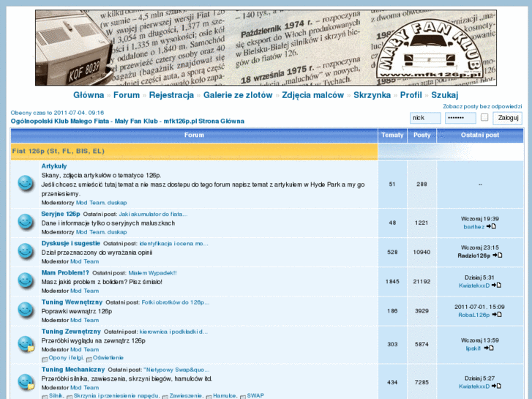The image size is (532, 399).
Task: View user profile lipskit
Action: (x=473, y=348)
